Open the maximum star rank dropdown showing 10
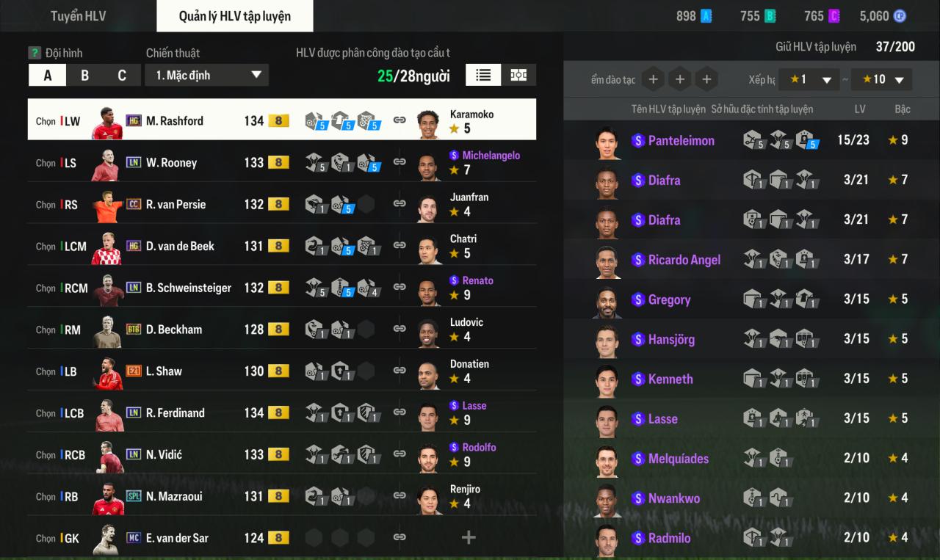Viewport: 940px width, 560px height. pos(881,79)
